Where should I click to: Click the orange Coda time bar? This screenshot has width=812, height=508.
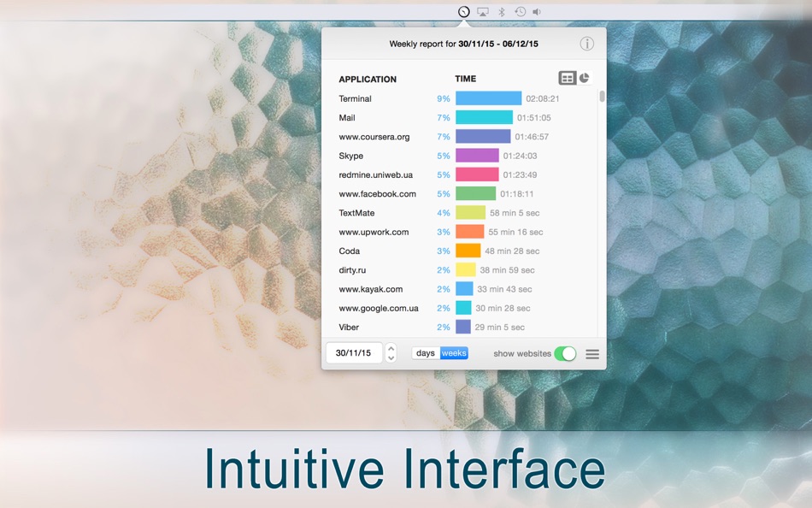point(468,251)
